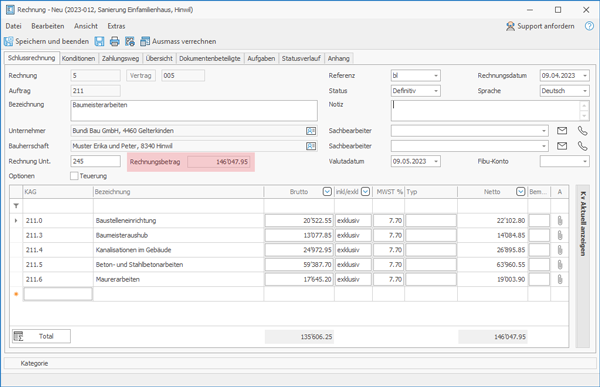Click Brutto value 59'387.70

[299, 265]
